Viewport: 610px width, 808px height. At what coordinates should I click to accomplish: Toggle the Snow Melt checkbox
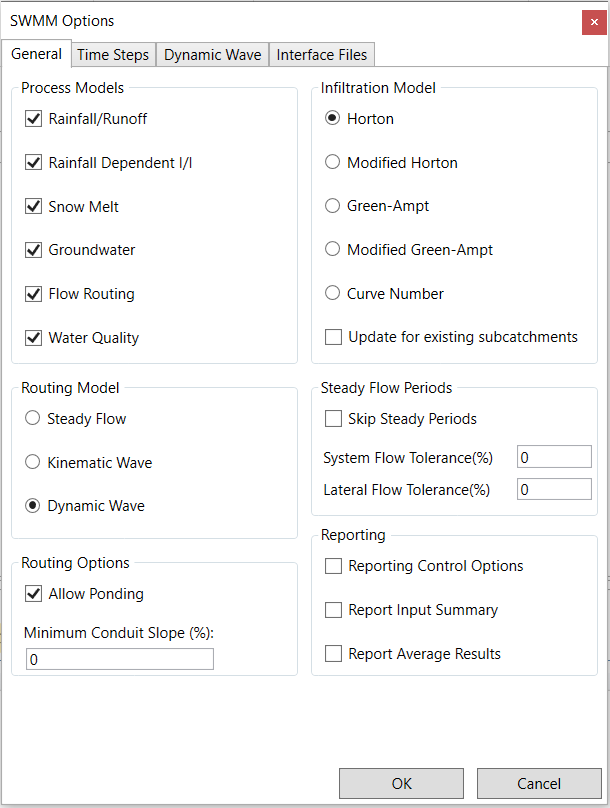(x=34, y=207)
